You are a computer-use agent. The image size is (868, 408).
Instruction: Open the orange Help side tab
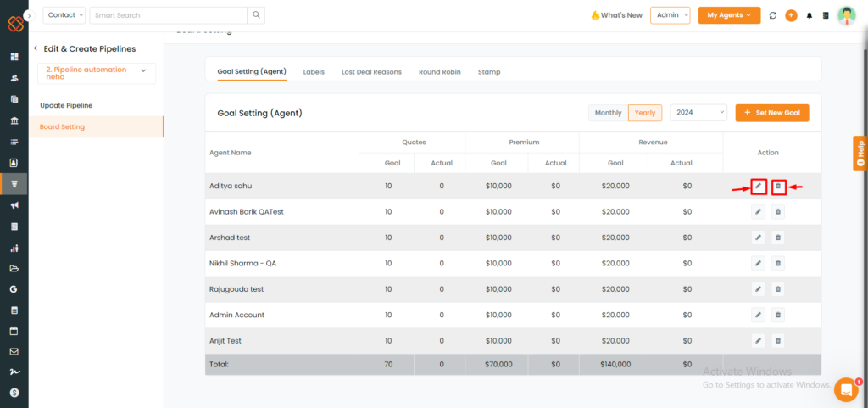(x=860, y=153)
